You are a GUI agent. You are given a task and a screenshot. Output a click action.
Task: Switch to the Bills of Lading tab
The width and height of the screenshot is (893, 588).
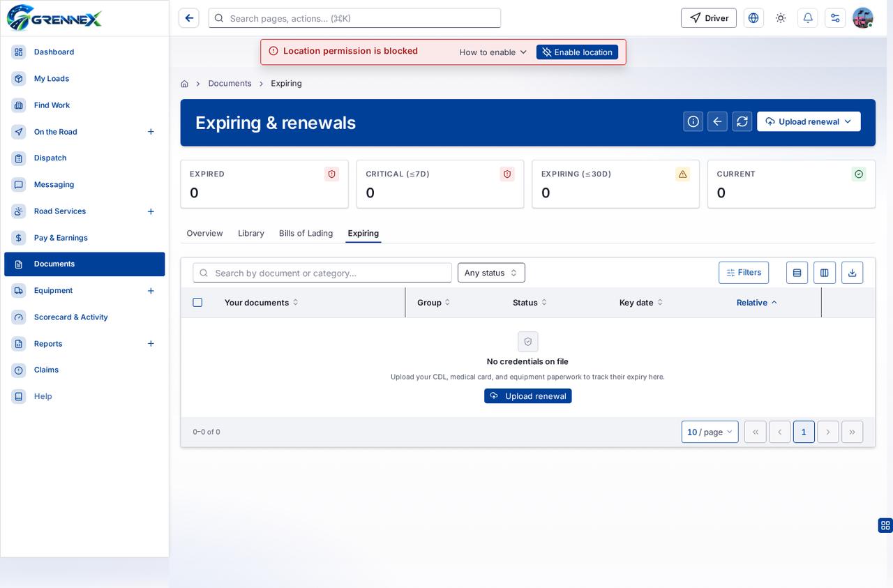306,233
